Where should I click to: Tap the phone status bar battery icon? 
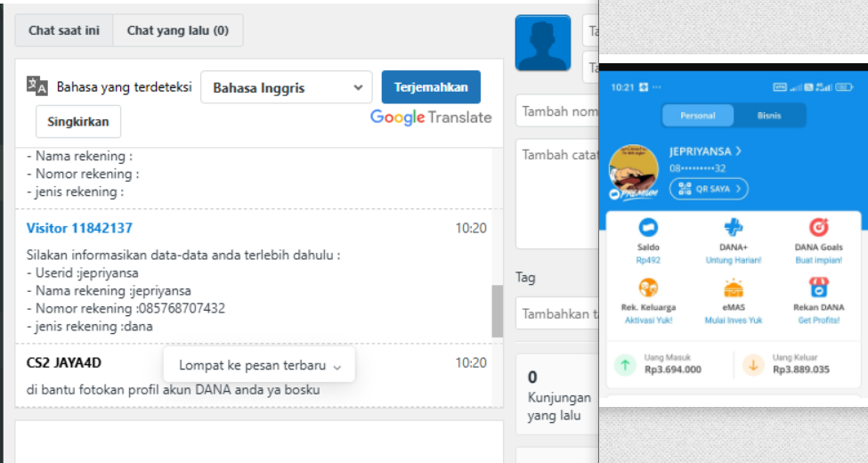coord(844,87)
